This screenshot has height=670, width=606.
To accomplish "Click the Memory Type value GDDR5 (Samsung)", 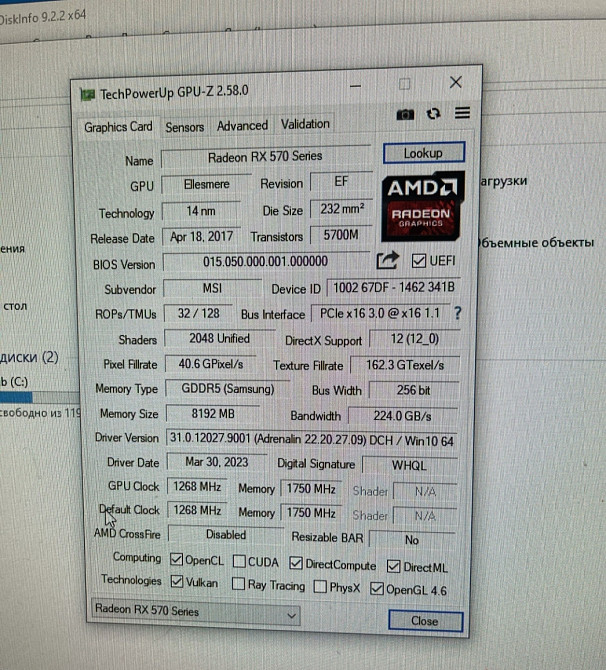I will coord(228,389).
